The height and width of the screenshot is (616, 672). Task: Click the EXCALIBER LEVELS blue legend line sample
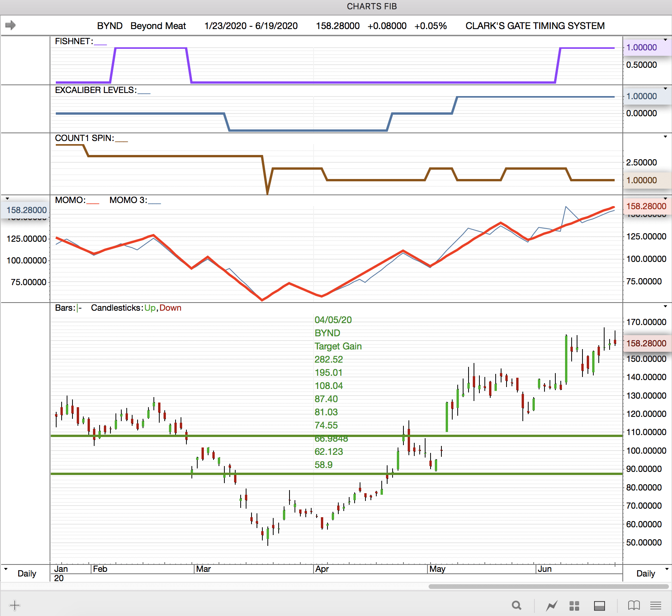[144, 93]
